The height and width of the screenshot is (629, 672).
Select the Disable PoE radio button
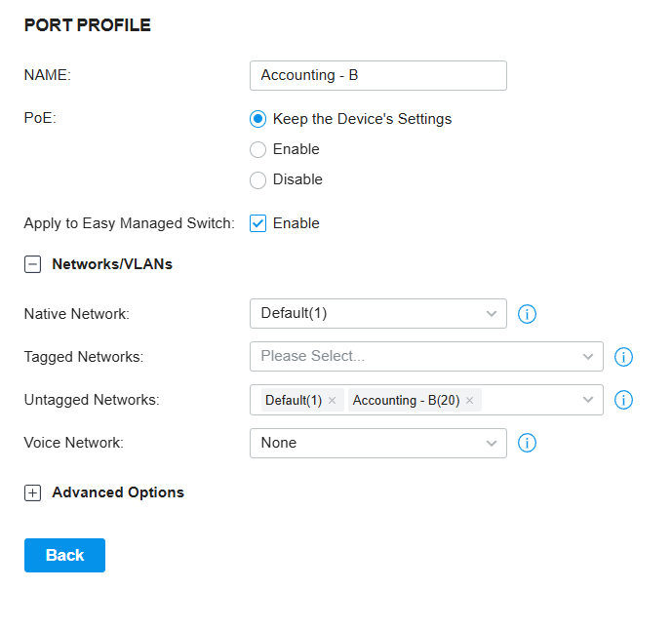(x=258, y=180)
